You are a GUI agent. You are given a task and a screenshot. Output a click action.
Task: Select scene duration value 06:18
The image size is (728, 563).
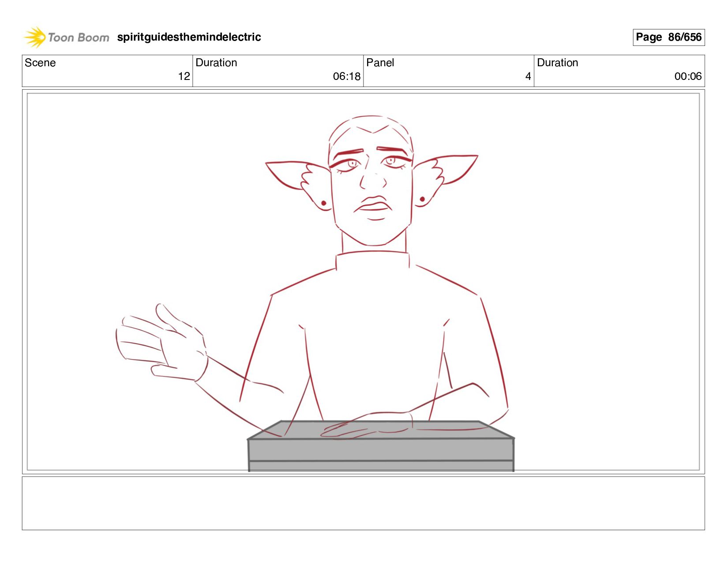(x=347, y=76)
